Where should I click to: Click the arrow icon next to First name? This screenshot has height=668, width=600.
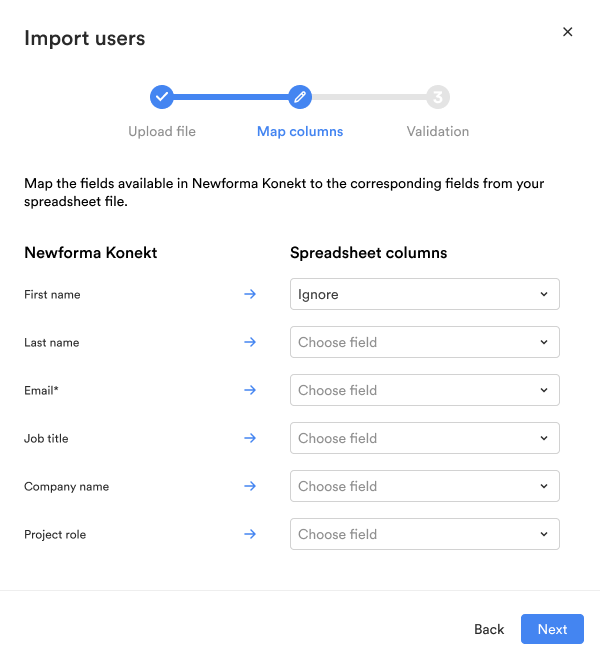[250, 294]
